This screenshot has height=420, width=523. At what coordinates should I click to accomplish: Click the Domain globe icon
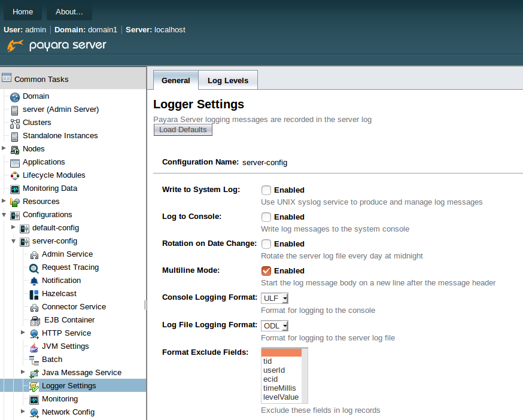[x=15, y=97]
